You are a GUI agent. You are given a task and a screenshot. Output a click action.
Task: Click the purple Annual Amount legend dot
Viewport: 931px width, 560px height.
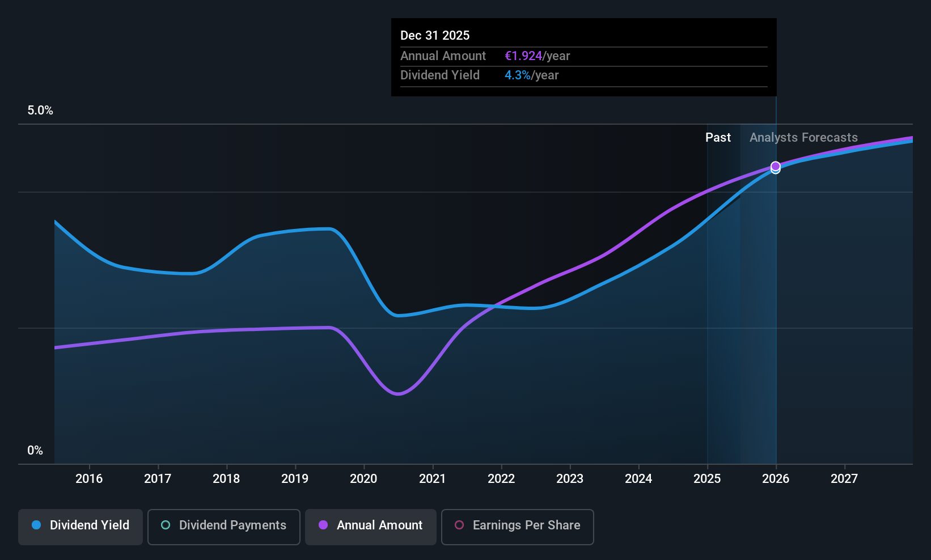click(323, 525)
